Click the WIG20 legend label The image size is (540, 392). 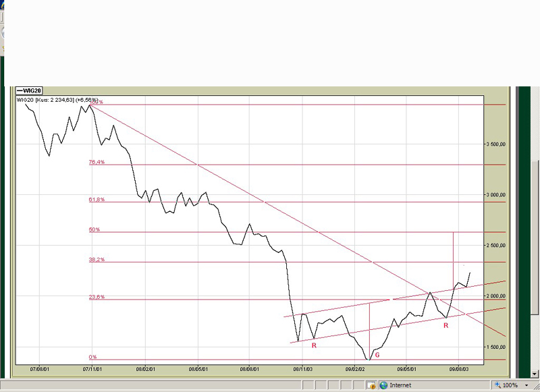tap(29, 91)
